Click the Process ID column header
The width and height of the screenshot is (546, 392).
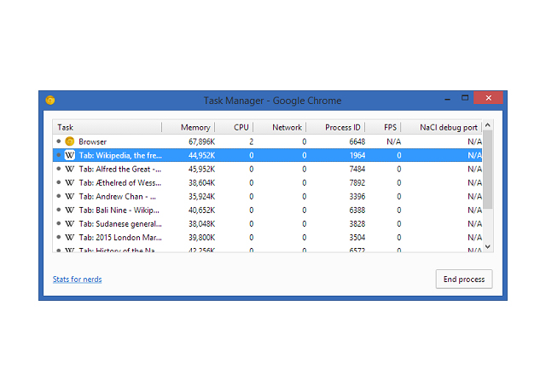(339, 127)
